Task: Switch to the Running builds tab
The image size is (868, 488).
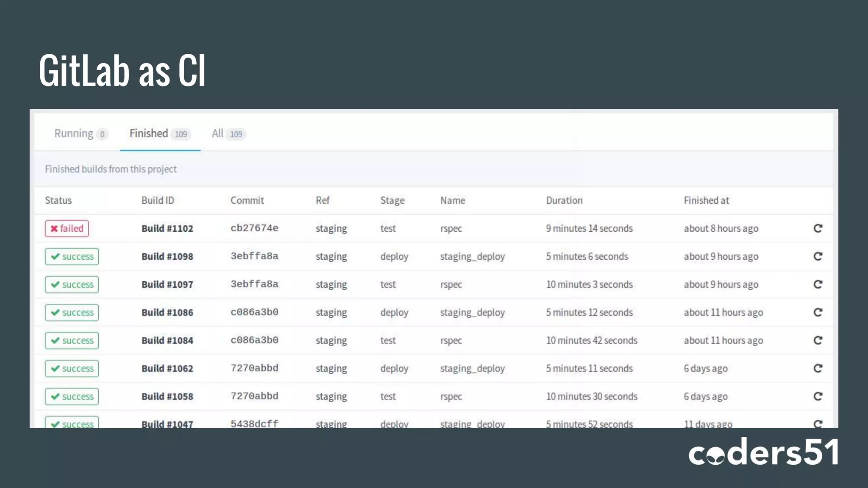Action: pyautogui.click(x=81, y=133)
